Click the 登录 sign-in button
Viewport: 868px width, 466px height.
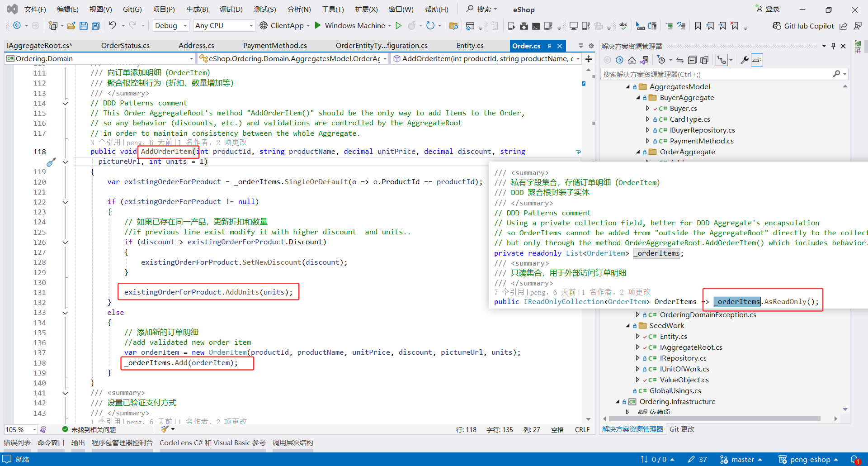pos(768,9)
